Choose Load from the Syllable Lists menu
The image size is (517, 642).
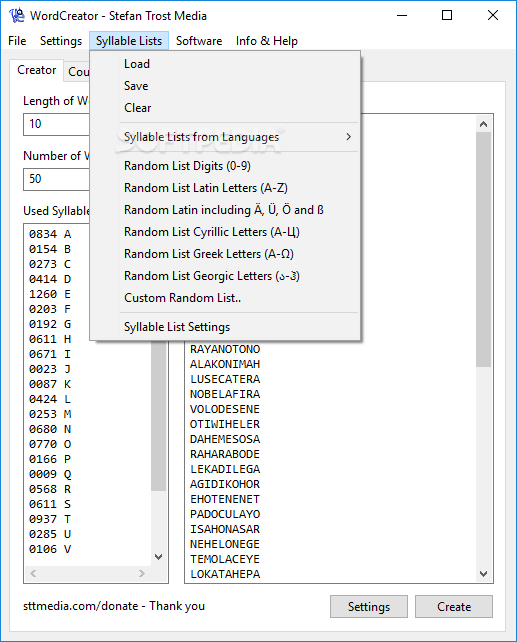coord(225,64)
